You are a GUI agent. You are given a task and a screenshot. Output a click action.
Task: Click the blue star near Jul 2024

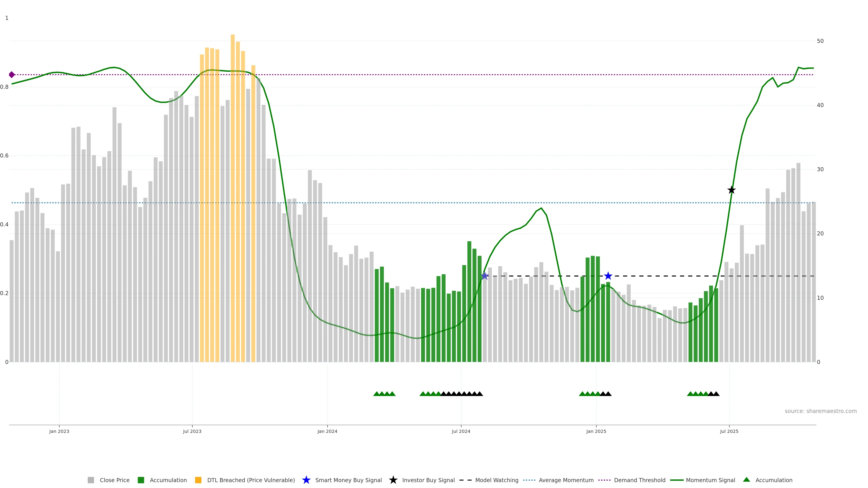485,276
